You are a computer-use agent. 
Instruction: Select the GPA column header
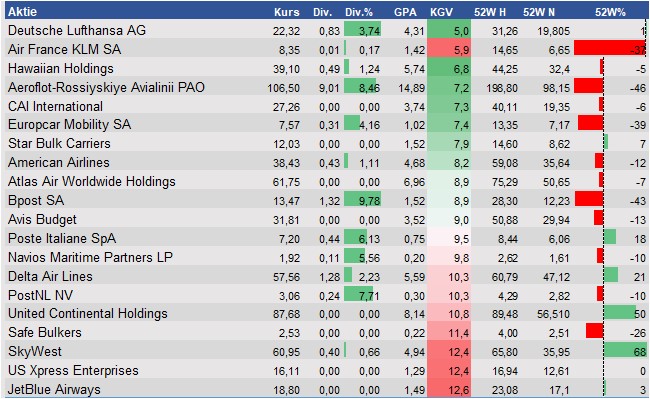tap(405, 12)
